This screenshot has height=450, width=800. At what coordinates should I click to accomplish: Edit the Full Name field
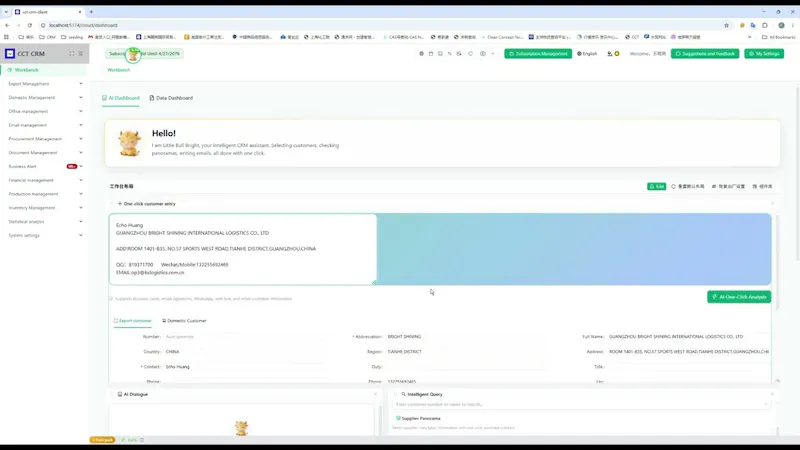click(x=689, y=337)
